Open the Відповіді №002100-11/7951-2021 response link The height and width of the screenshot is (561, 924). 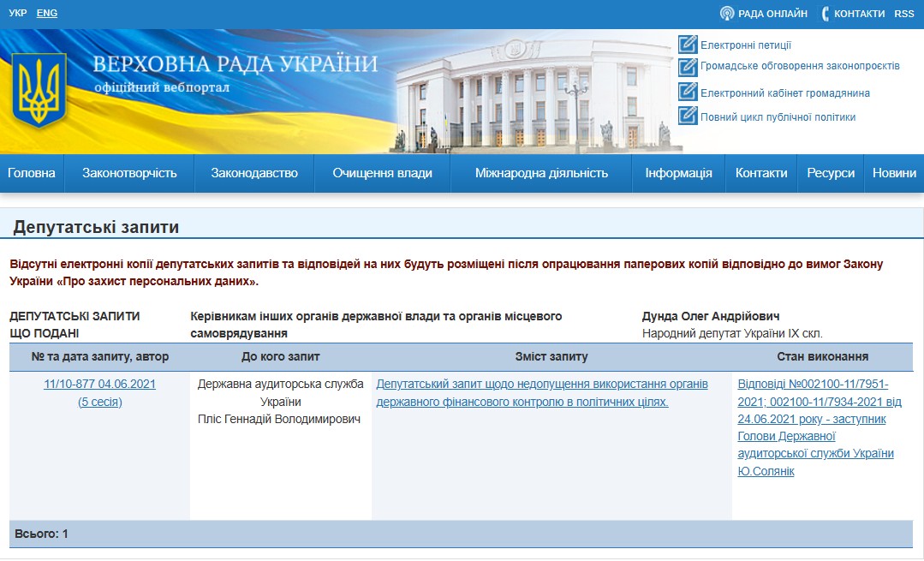(820, 427)
